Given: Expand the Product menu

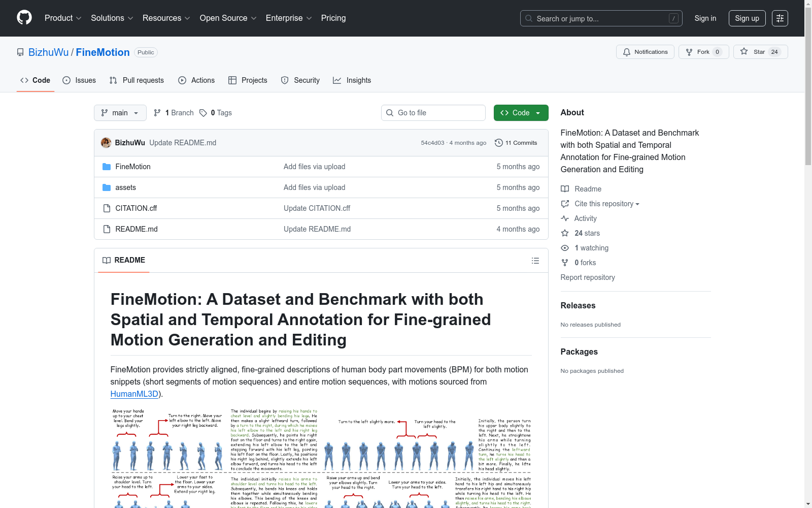Looking at the screenshot, I should [x=63, y=18].
